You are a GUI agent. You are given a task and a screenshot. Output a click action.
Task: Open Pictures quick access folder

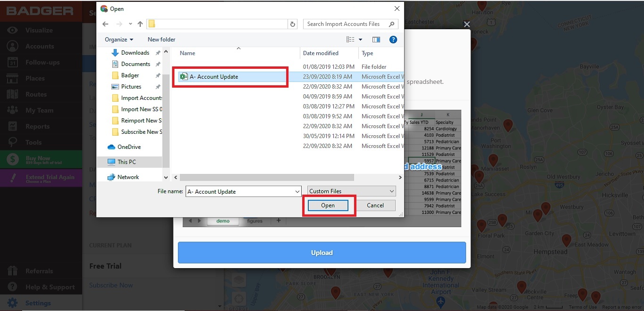coord(126,87)
